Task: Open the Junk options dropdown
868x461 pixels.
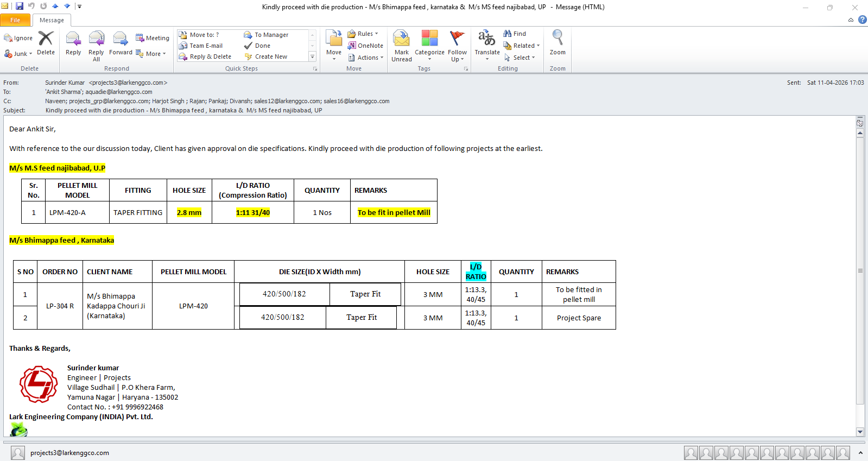Action: (18, 54)
